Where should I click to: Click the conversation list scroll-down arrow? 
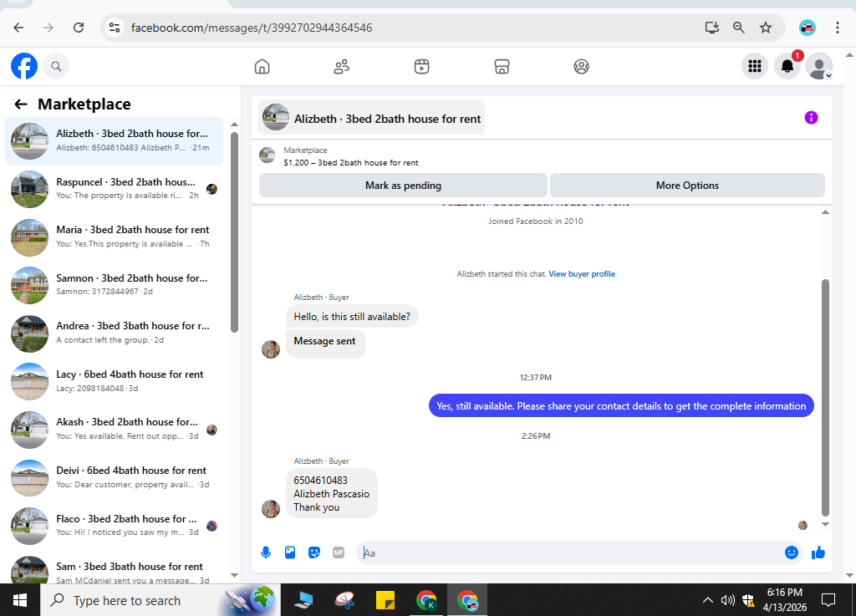(234, 575)
